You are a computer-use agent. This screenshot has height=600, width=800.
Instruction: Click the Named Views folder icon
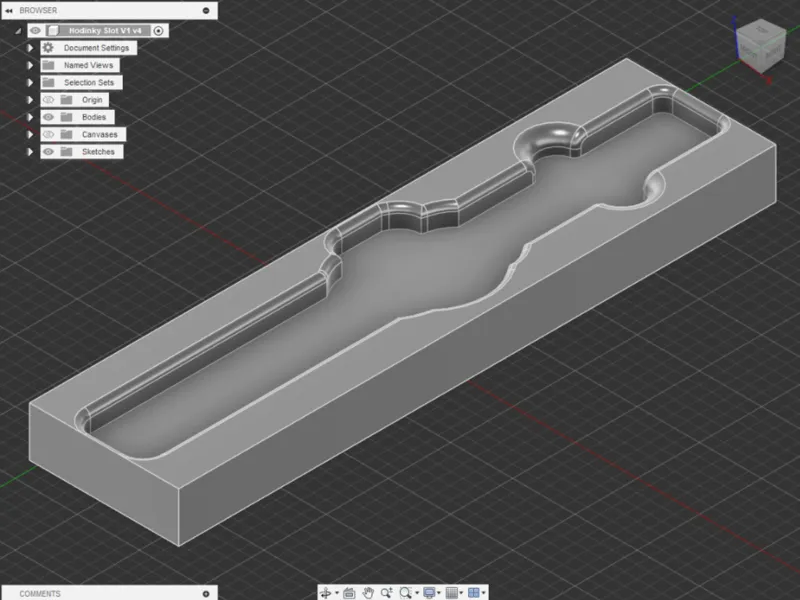coord(48,65)
